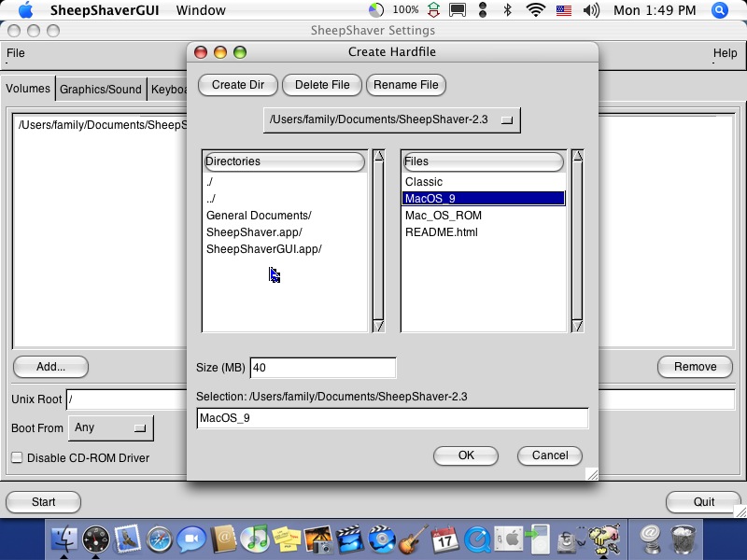The image size is (747, 560).
Task: Open the volume control in menu bar
Action: 592,10
